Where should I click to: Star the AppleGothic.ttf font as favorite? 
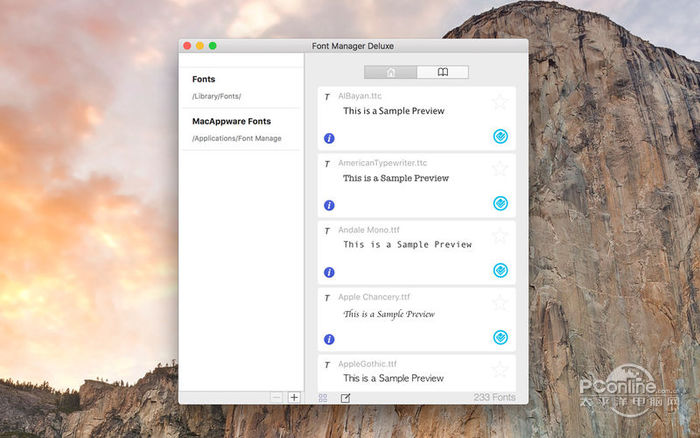[x=500, y=369]
